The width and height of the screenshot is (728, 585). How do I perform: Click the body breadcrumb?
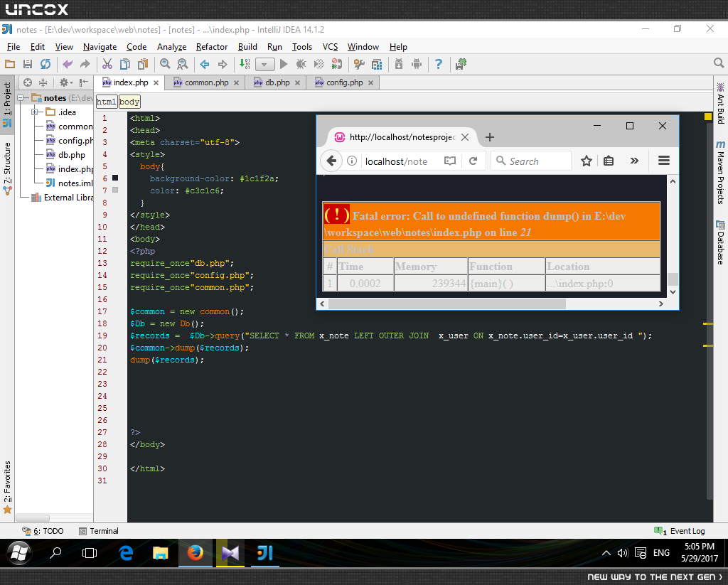(x=129, y=102)
